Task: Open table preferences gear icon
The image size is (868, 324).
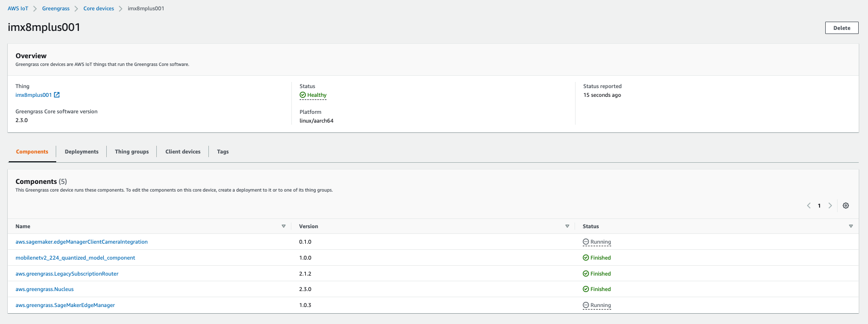Action: coord(846,206)
